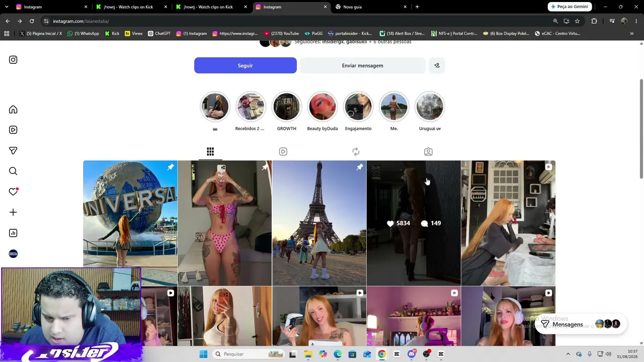The width and height of the screenshot is (644, 362).
Task: Switch to the reposts tab on profile
Action: [x=356, y=151]
